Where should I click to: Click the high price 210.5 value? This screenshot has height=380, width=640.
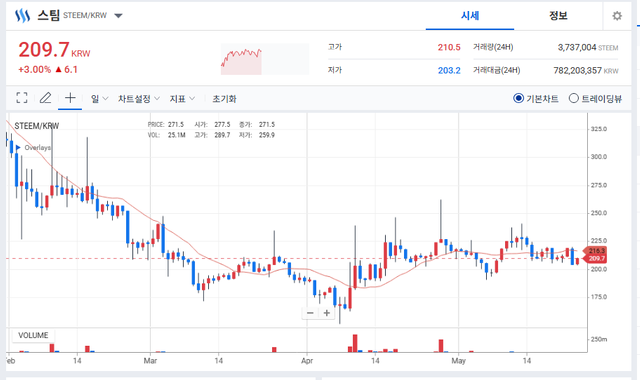[x=449, y=47]
